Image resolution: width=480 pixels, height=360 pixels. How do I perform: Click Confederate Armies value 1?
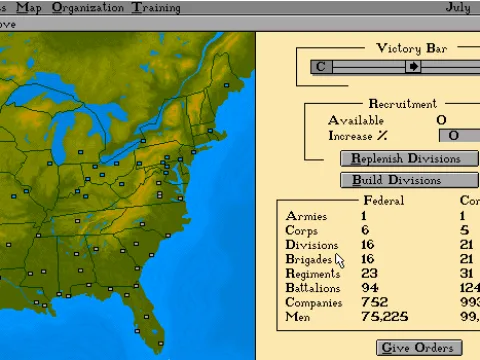[462, 216]
